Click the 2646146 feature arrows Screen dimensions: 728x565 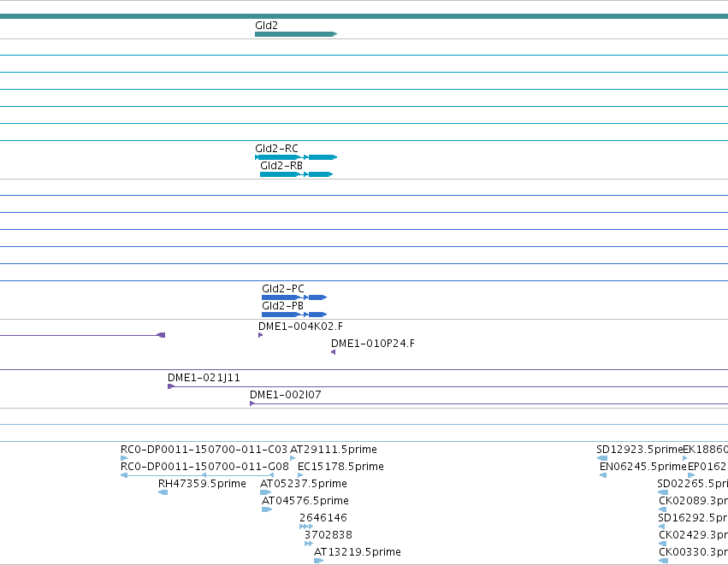(x=306, y=527)
